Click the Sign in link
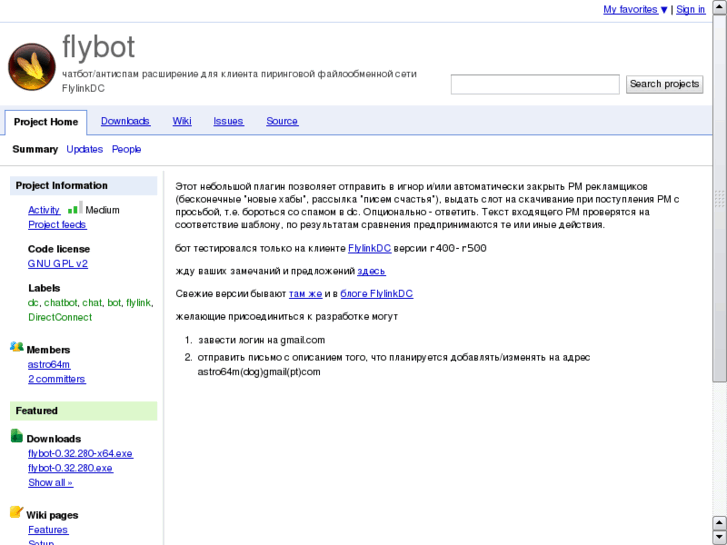The height and width of the screenshot is (545, 727). pyautogui.click(x=690, y=9)
